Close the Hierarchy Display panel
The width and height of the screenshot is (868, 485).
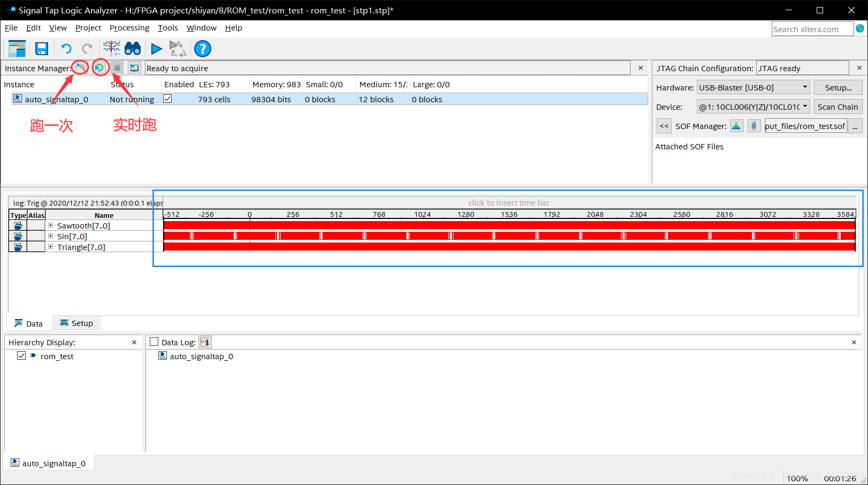click(134, 343)
